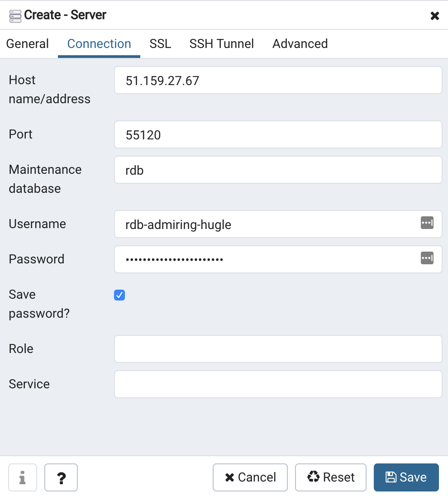The width and height of the screenshot is (448, 496).
Task: Open the SSL tab
Action: point(160,44)
